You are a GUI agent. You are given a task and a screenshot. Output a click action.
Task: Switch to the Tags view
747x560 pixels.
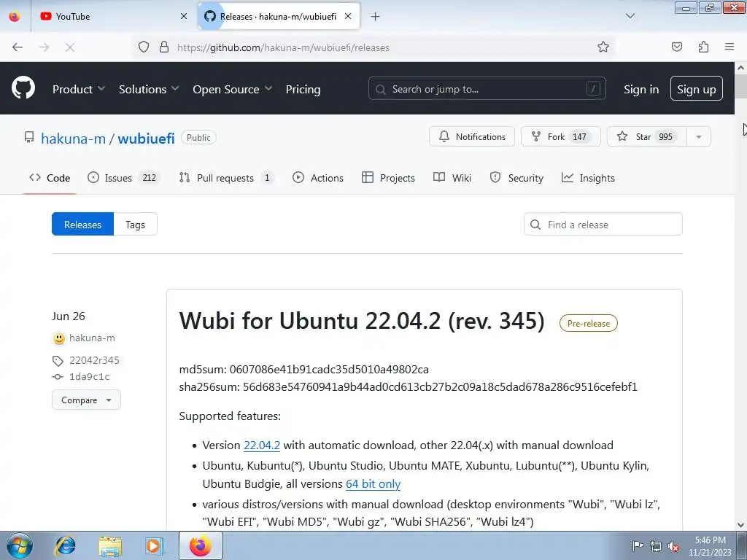click(x=135, y=224)
